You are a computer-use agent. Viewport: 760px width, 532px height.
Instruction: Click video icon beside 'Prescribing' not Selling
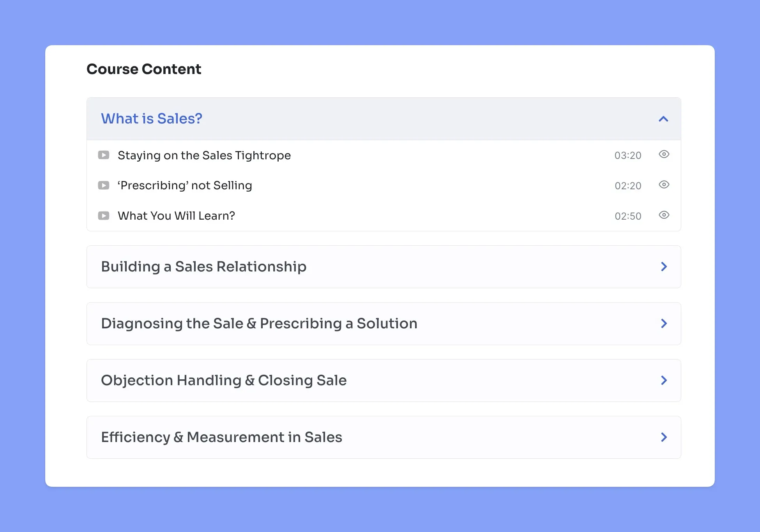pos(104,185)
